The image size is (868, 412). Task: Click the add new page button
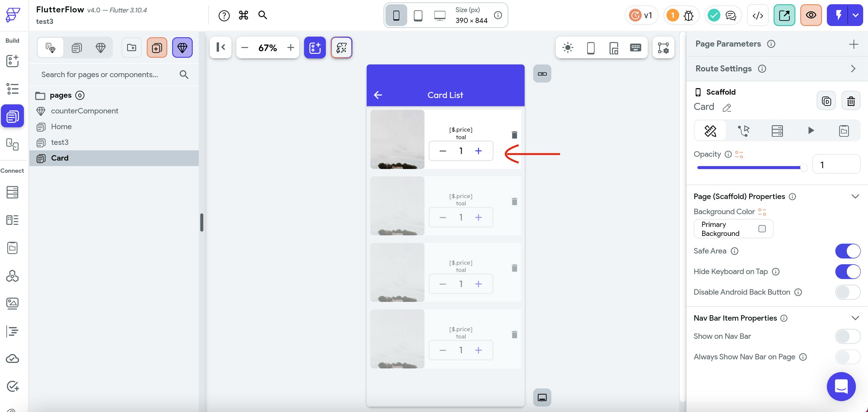[x=157, y=47]
